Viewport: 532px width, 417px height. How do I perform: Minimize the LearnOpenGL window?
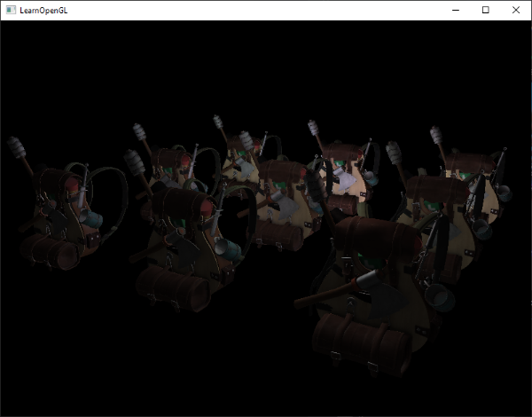coord(455,10)
